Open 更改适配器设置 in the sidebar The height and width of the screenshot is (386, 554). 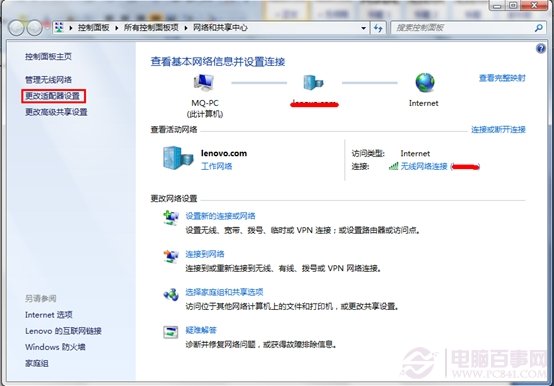[x=53, y=96]
